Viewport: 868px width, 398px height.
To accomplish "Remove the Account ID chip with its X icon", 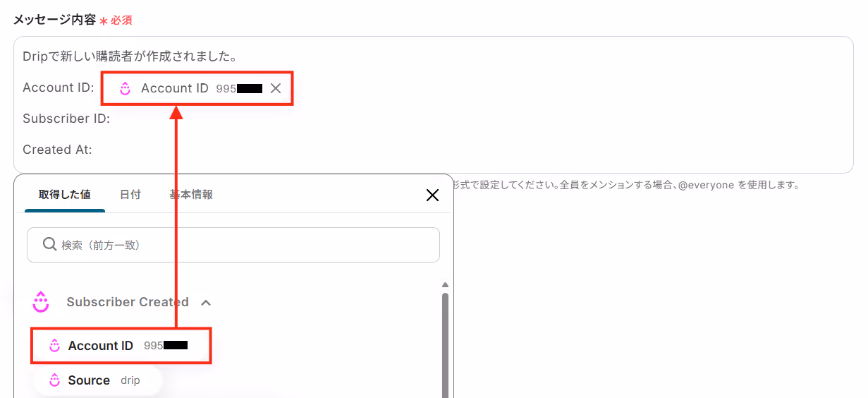I will [276, 88].
